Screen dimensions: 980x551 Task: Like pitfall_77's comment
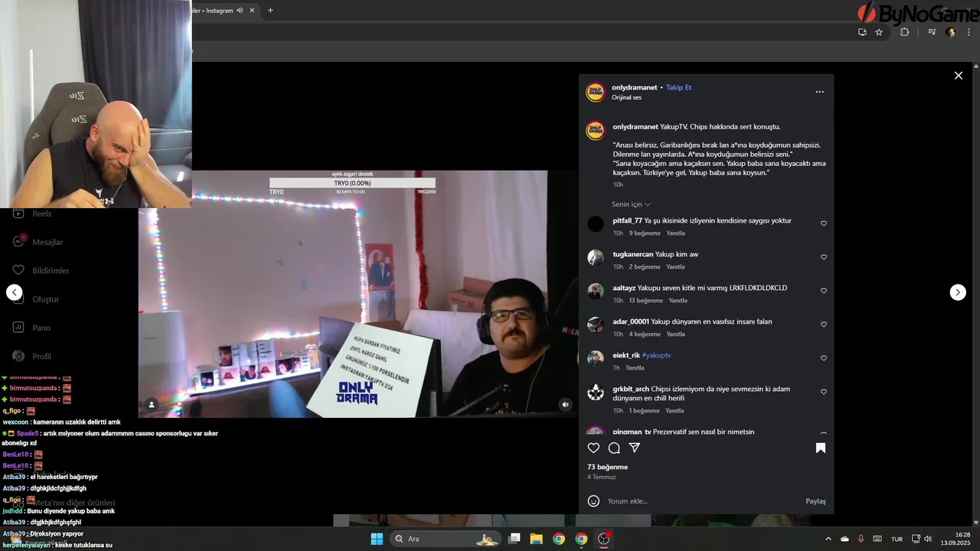click(x=824, y=223)
